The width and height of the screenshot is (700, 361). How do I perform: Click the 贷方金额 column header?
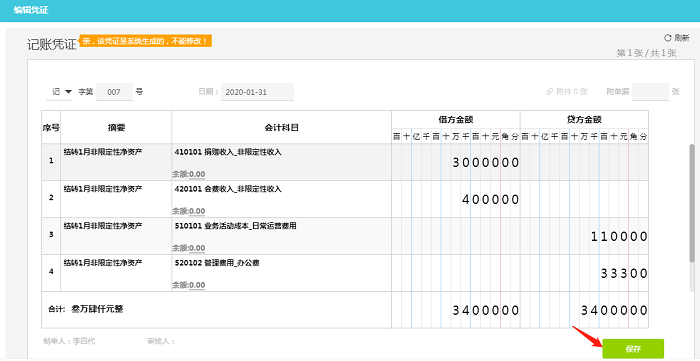point(584,120)
